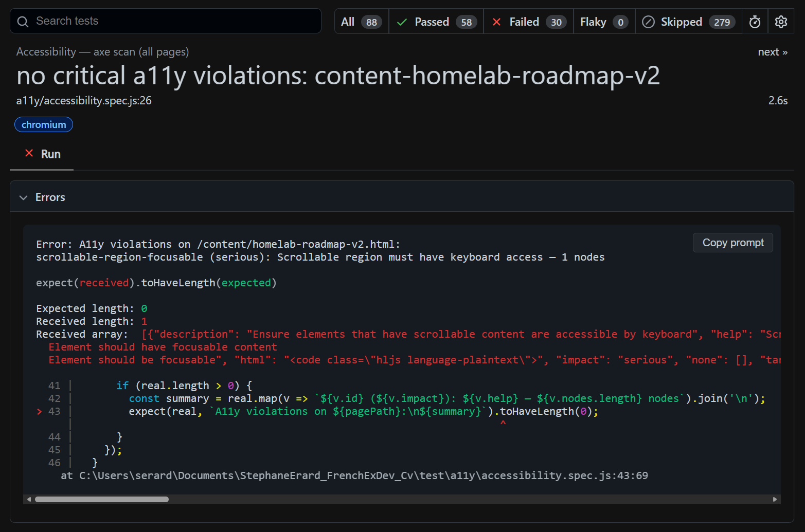Viewport: 805px width, 532px height.
Task: Select the All 88 tab
Action: click(x=361, y=21)
